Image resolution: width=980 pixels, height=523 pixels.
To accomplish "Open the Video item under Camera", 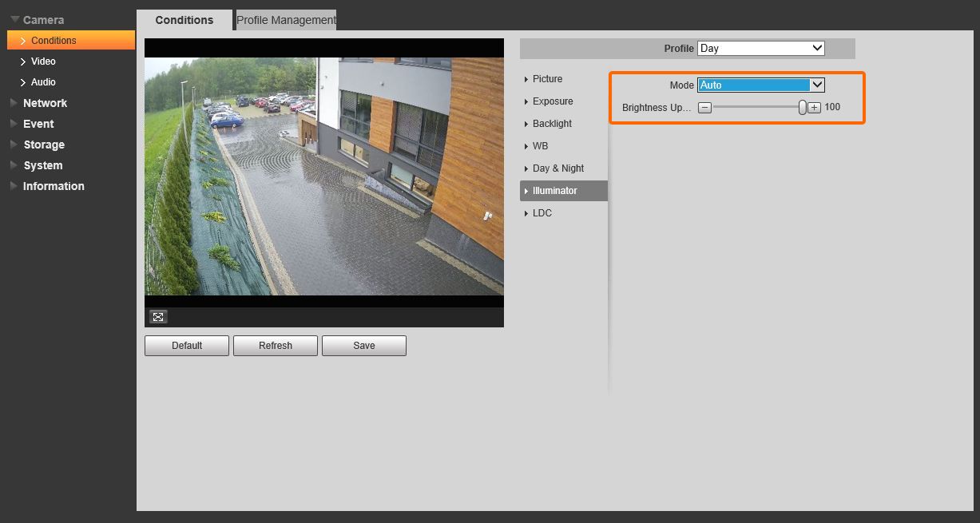I will pyautogui.click(x=43, y=61).
